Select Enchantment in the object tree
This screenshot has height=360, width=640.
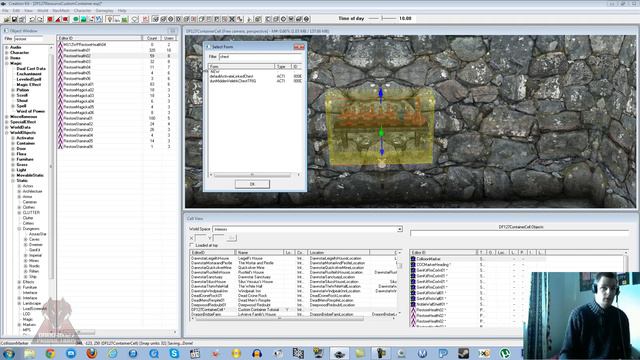click(x=29, y=74)
